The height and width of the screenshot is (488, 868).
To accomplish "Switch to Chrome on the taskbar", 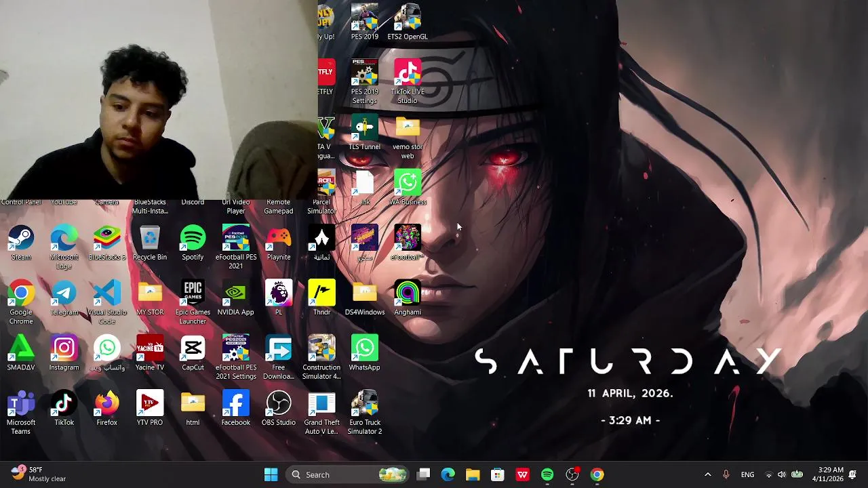I will [597, 474].
